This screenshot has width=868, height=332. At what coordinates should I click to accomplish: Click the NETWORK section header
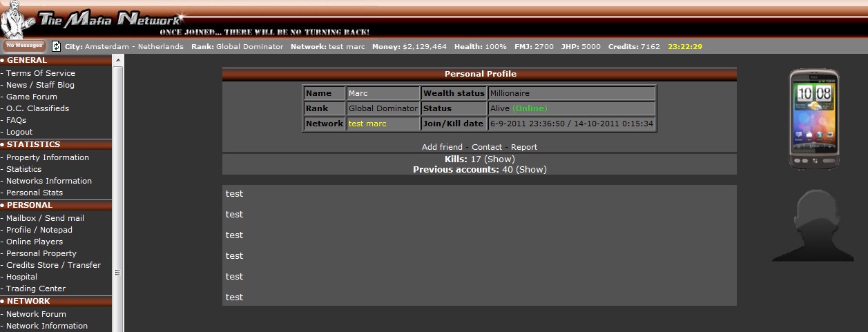pos(56,302)
